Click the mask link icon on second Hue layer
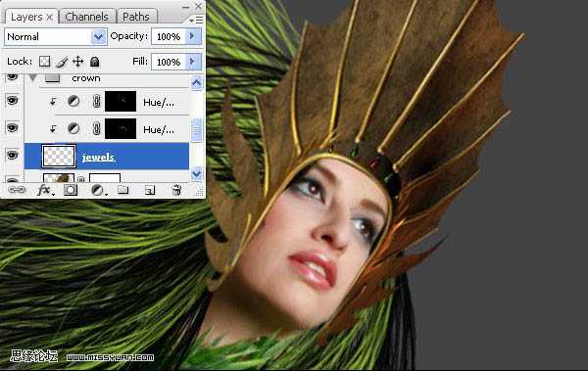Image resolution: width=588 pixels, height=371 pixels. click(x=96, y=128)
